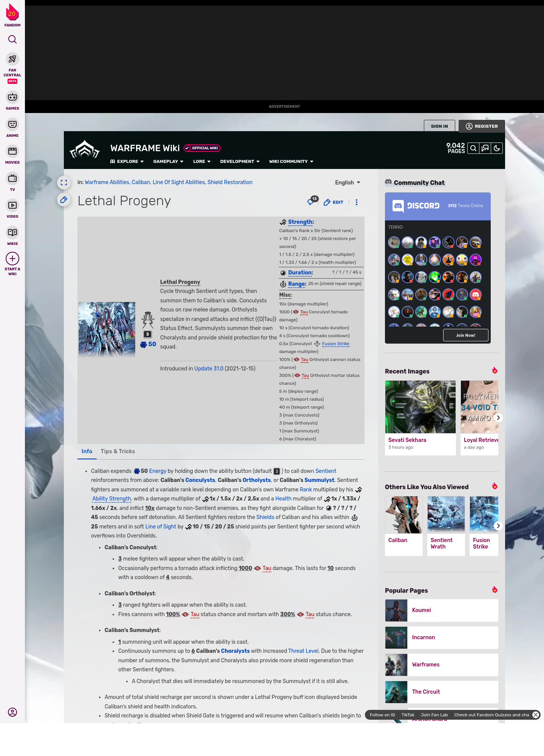Expand the Gameplay menu
This screenshot has height=756, width=544.
point(168,161)
